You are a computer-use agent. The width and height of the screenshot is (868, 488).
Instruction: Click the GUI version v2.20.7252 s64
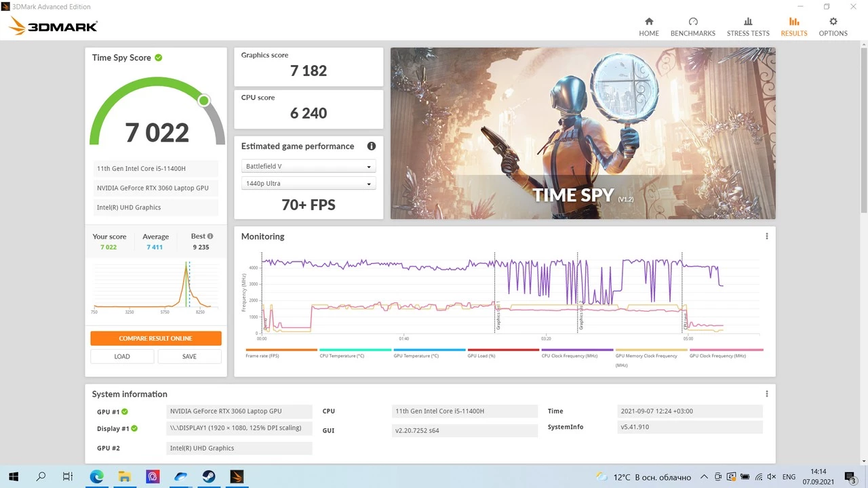click(465, 430)
